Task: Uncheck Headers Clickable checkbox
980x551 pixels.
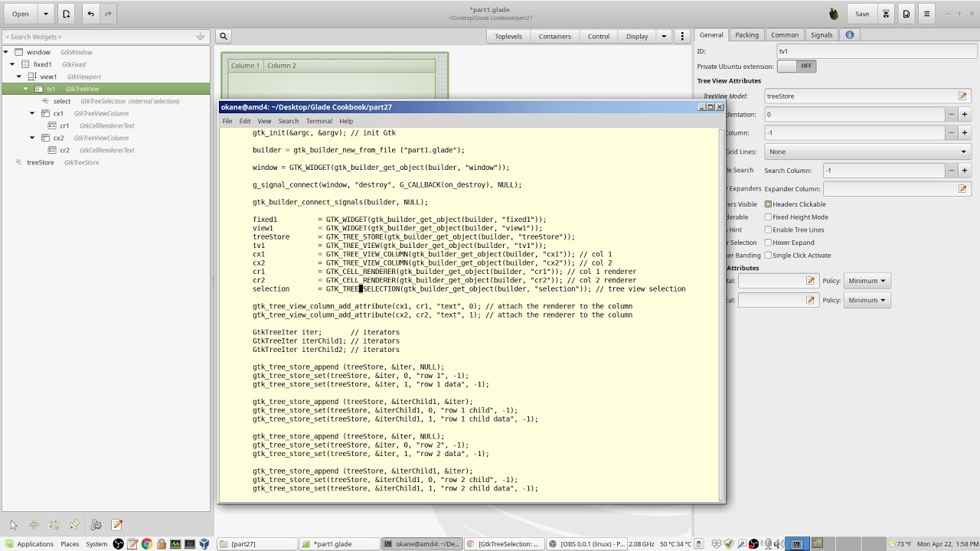Action: pos(768,204)
